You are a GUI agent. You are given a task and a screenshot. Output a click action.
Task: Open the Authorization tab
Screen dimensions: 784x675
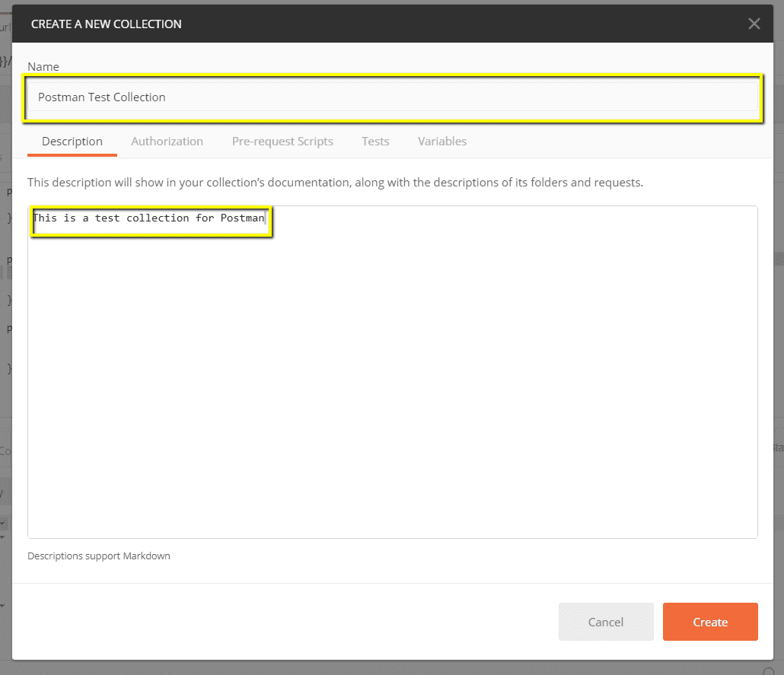167,142
